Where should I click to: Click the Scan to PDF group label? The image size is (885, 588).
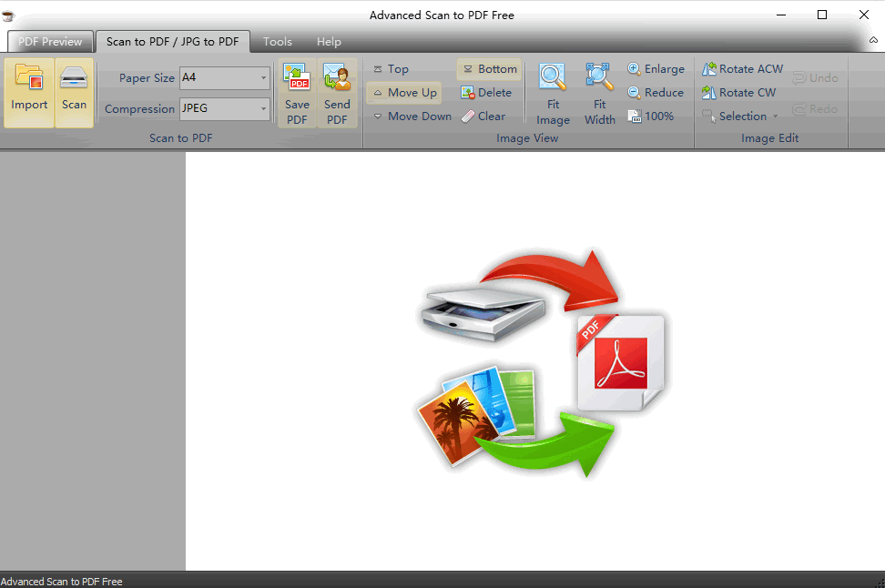[180, 138]
